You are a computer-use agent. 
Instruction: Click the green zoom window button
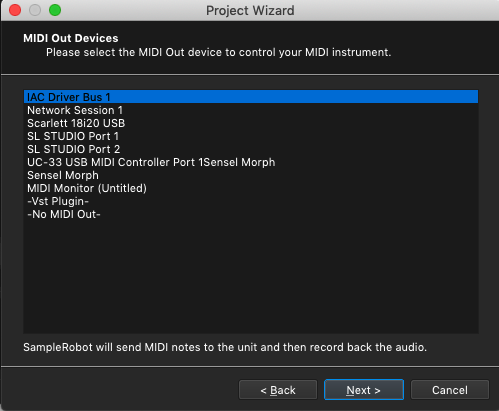(x=55, y=10)
